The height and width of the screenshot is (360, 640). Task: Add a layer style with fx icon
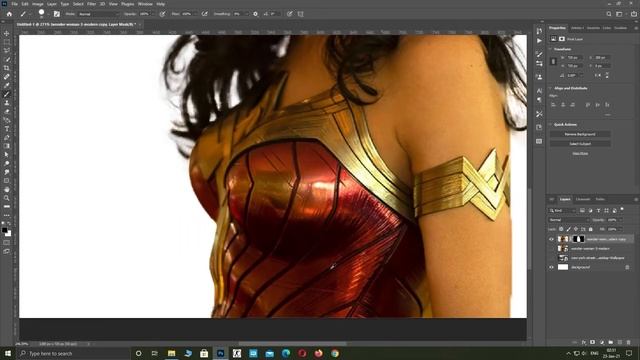pos(584,342)
